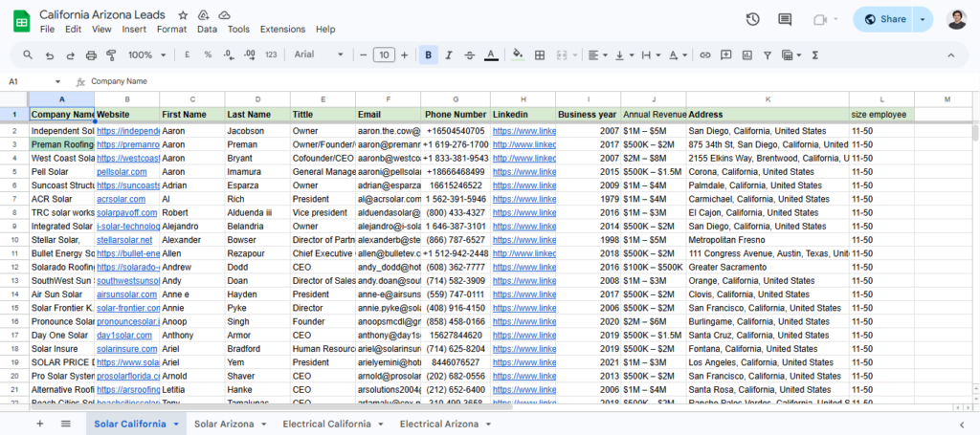
Task: Open the File menu
Action: tap(47, 30)
